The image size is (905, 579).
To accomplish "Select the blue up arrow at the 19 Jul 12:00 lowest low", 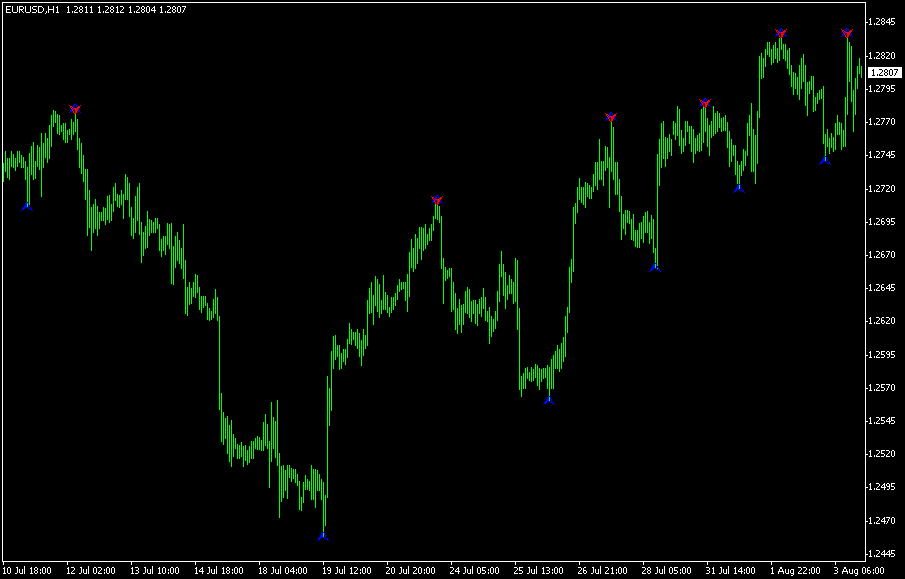I will [323, 536].
